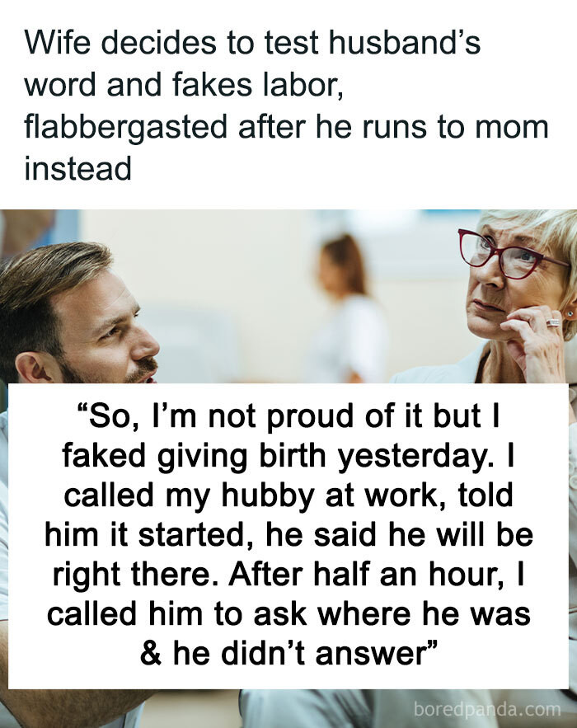
Task: Click the ring on the woman's finger
Action: 552,322
